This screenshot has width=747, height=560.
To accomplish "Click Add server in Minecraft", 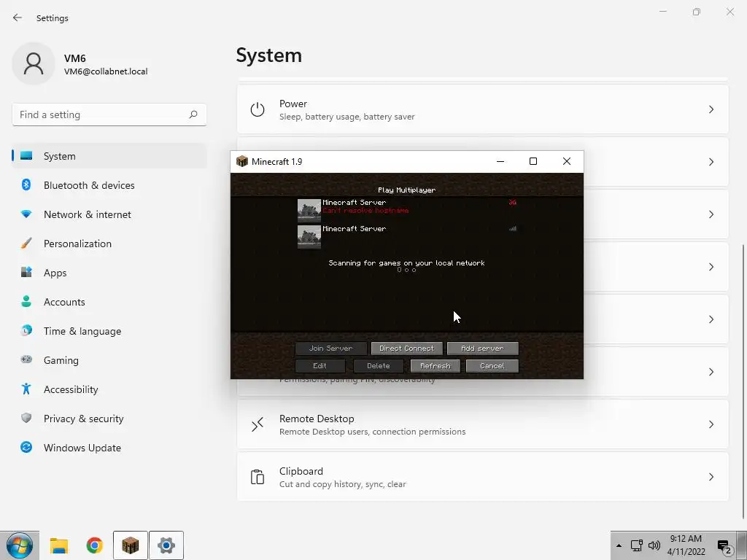I will 483,348.
